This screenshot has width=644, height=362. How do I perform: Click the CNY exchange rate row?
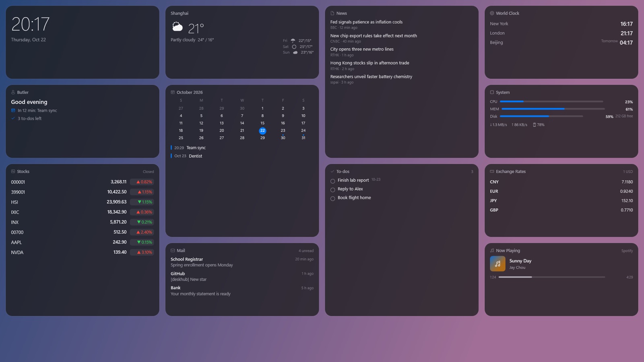pos(561,182)
